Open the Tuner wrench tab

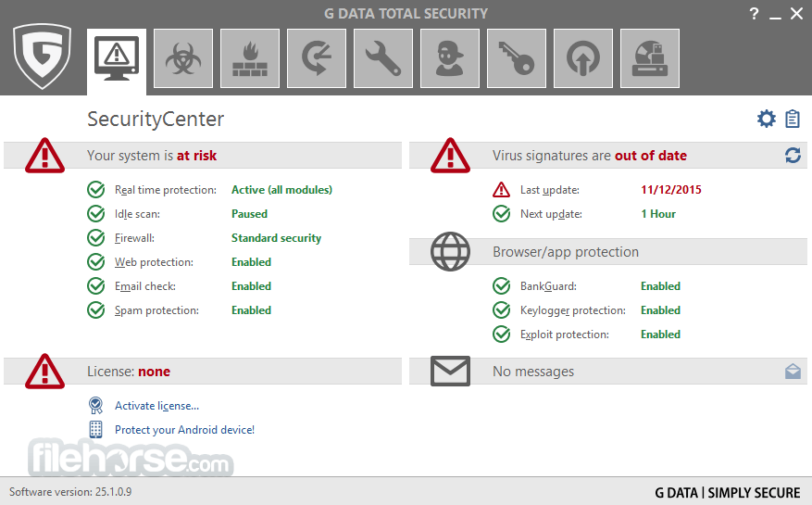pos(383,58)
